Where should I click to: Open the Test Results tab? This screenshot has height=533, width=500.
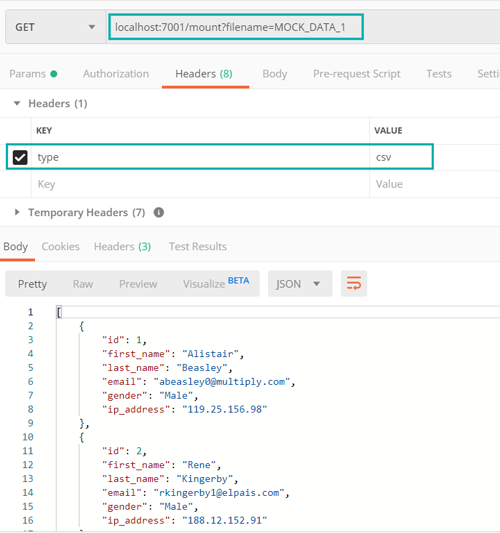(198, 246)
